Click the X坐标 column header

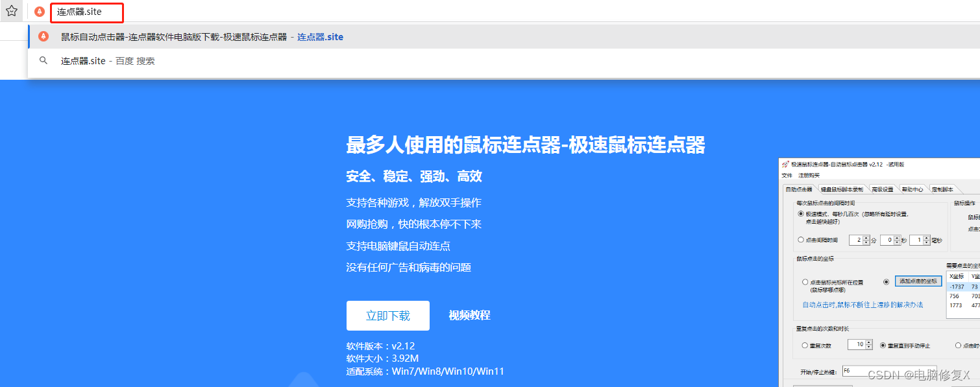tap(957, 276)
